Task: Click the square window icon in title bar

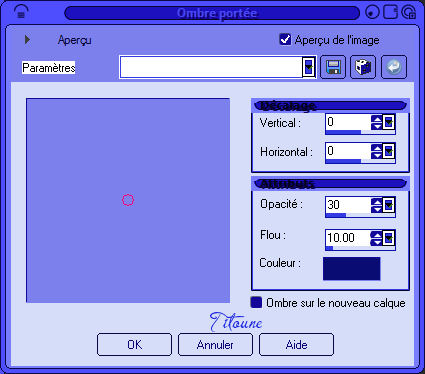Action: [391, 12]
